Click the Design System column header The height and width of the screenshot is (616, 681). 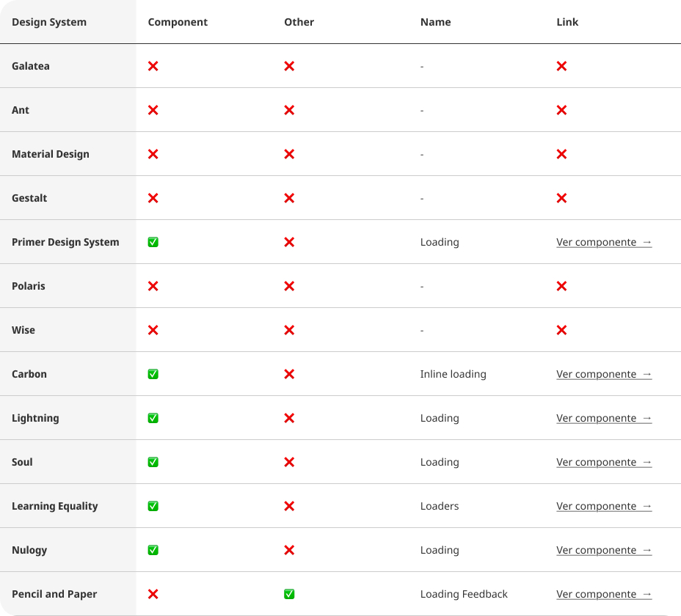pyautogui.click(x=49, y=22)
